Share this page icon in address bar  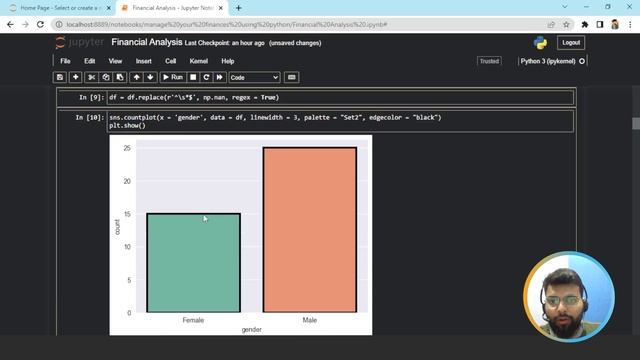(x=551, y=24)
